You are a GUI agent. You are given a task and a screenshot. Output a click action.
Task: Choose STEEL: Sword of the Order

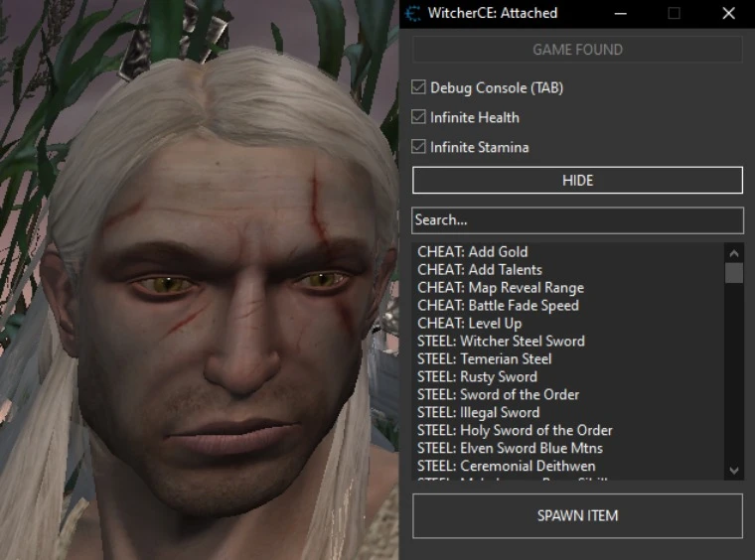tap(498, 395)
